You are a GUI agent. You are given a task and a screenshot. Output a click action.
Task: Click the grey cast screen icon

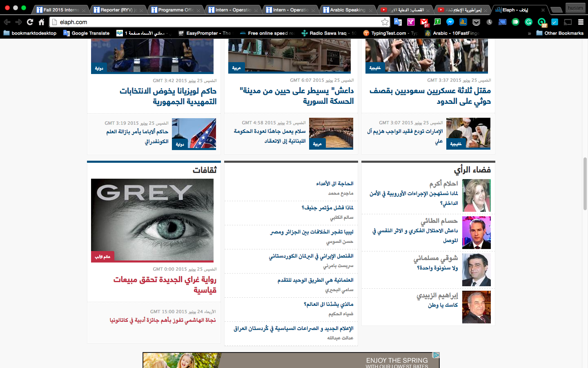568,22
